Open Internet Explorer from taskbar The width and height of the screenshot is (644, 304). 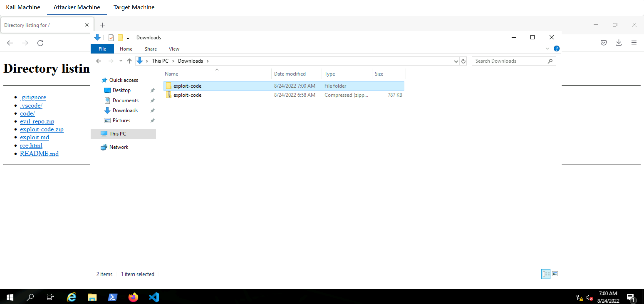[x=71, y=297]
